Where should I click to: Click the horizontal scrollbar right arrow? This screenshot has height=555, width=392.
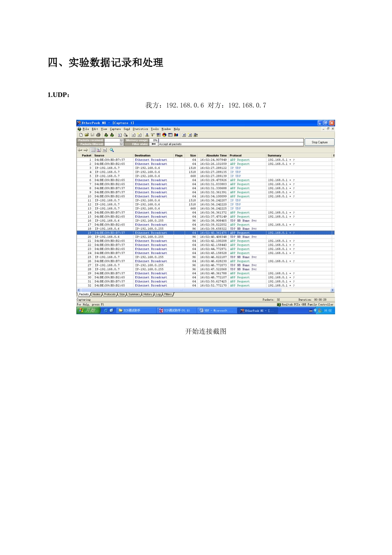tap(333, 290)
